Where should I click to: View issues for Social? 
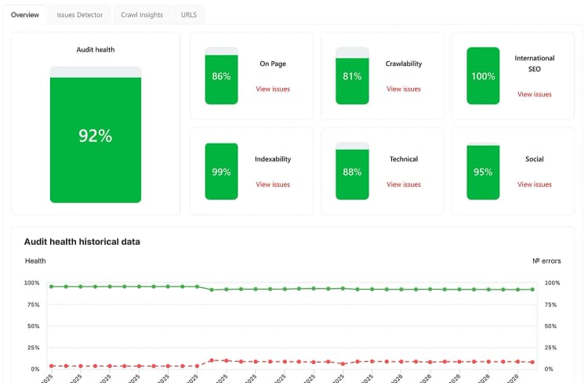pos(535,184)
